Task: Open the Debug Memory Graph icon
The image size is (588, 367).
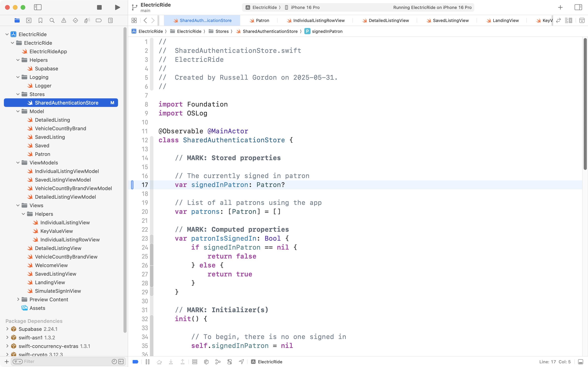Action: [218, 362]
